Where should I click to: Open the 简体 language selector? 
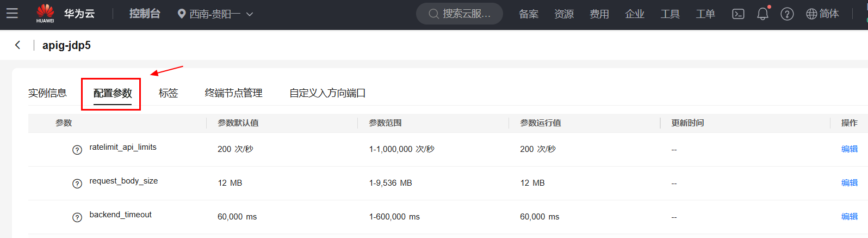[x=822, y=14]
